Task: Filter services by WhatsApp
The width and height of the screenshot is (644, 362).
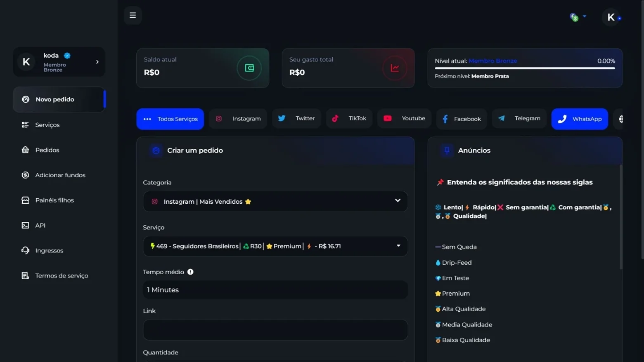Action: pyautogui.click(x=580, y=119)
